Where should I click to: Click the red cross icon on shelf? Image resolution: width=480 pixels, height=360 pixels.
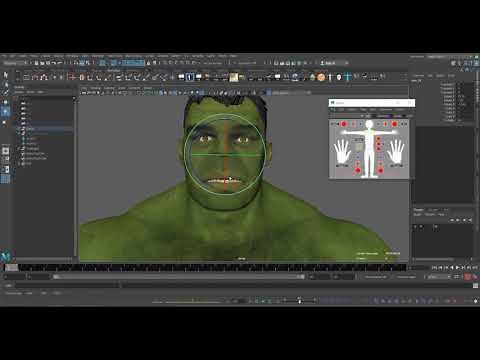[71, 77]
